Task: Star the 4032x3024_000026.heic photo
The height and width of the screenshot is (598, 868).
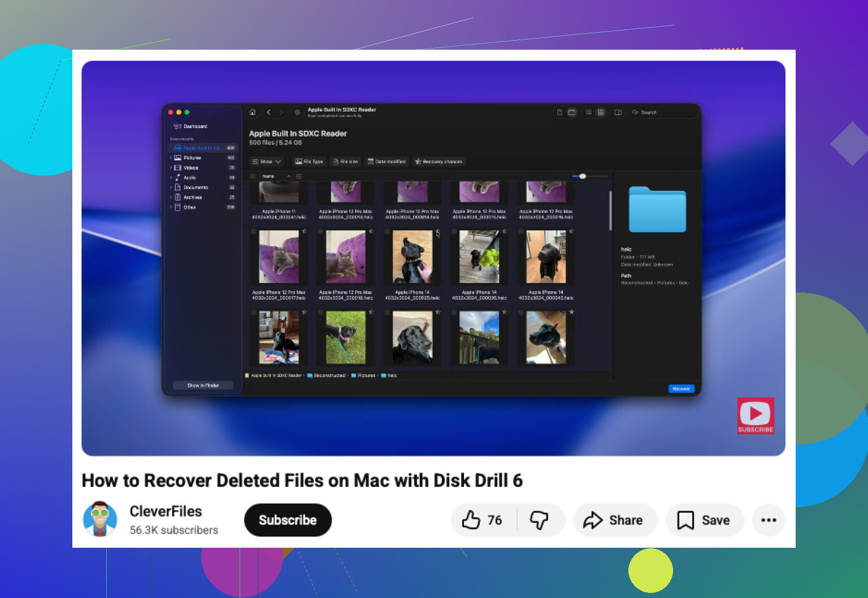Action: (505, 231)
